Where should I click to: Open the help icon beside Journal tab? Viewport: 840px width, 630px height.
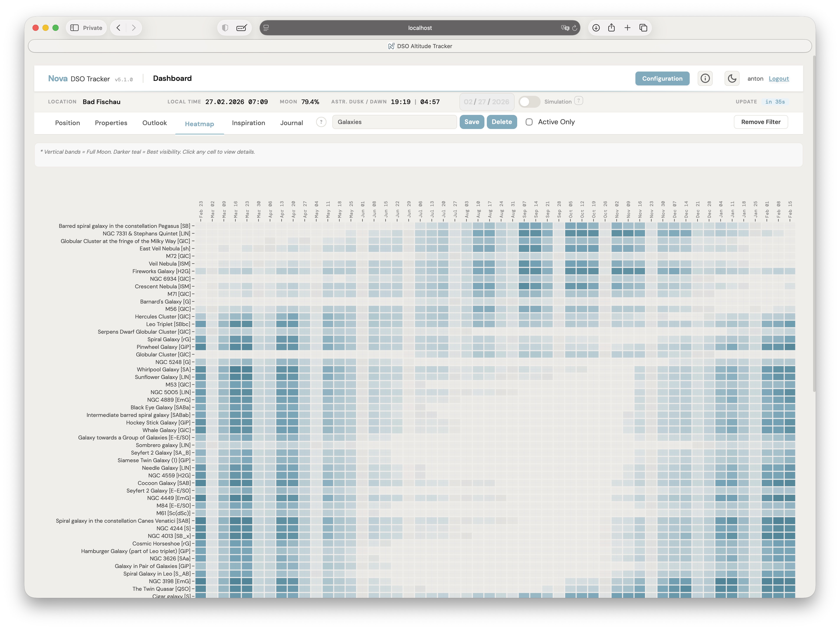(321, 122)
